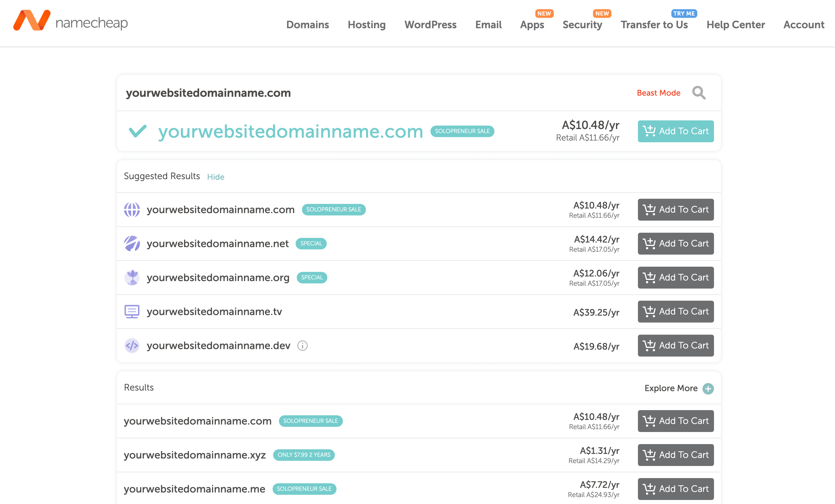Viewport: 835px width, 504px height.
Task: Click the NEW badge above Apps
Action: (544, 13)
